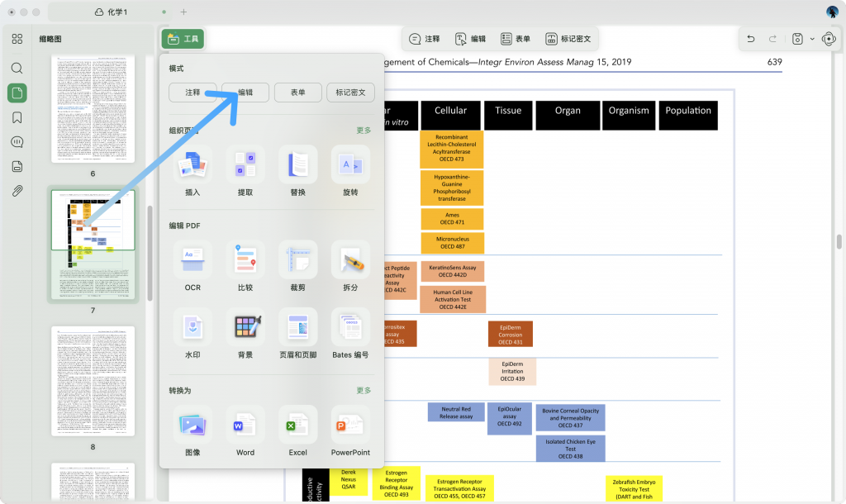This screenshot has height=504, width=846.
Task: Toggle the thumbnails panel in sidebar
Action: pyautogui.click(x=17, y=93)
